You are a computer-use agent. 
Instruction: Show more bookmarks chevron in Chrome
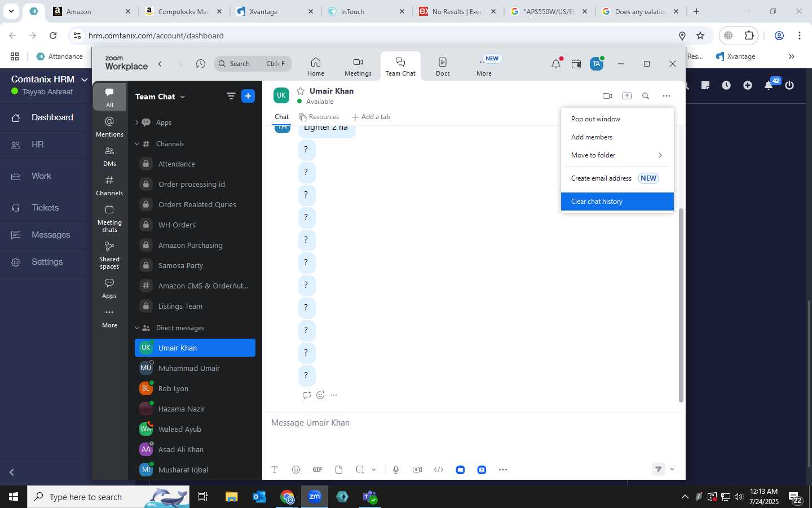pos(791,56)
